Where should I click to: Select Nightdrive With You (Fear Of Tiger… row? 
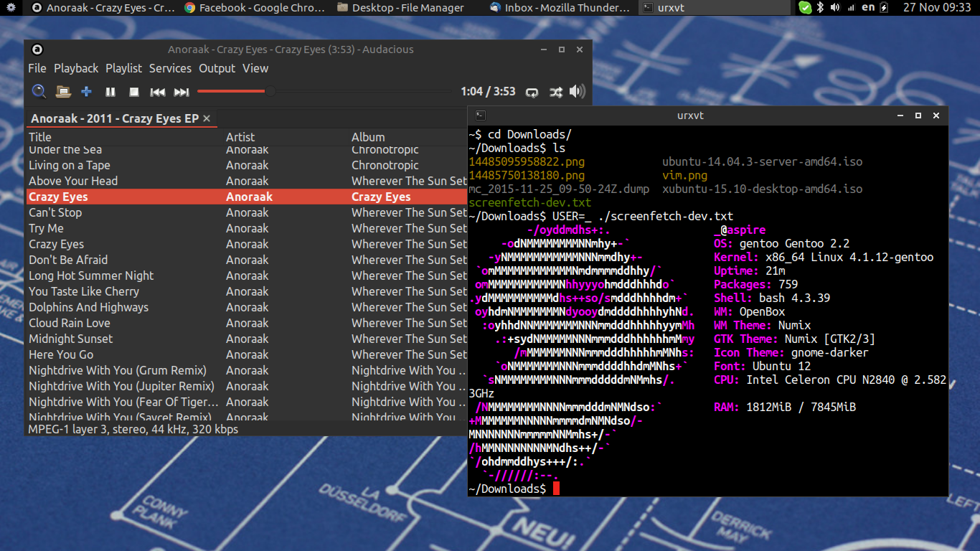tap(246, 402)
